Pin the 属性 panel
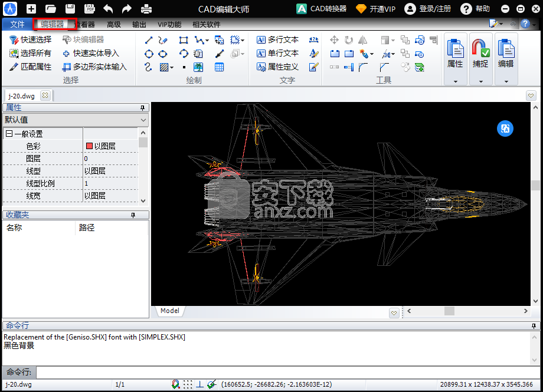The width and height of the screenshot is (543, 392). 142,108
